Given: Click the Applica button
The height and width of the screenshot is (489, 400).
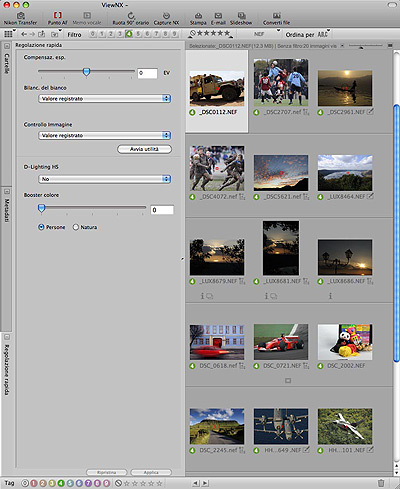Looking at the screenshot, I should 151,472.
